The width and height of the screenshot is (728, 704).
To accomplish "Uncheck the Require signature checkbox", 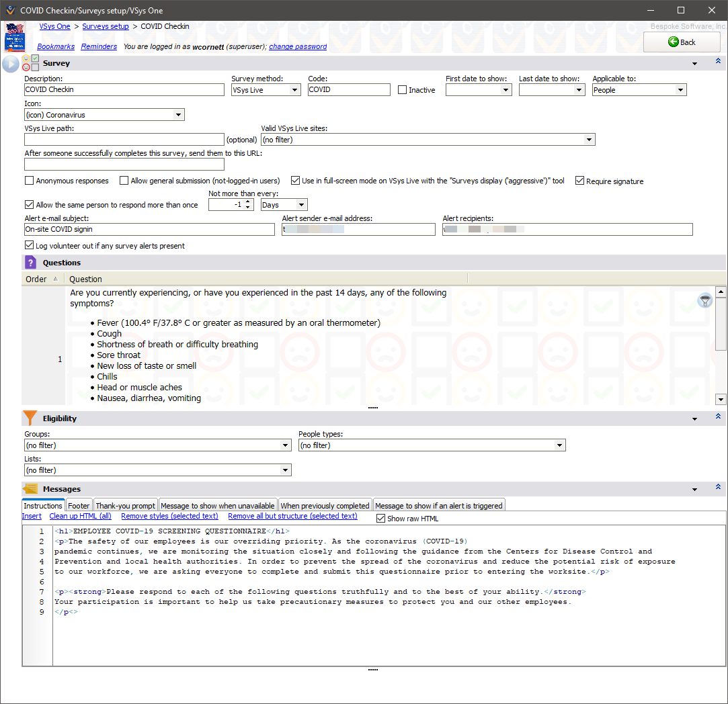I will pyautogui.click(x=579, y=181).
